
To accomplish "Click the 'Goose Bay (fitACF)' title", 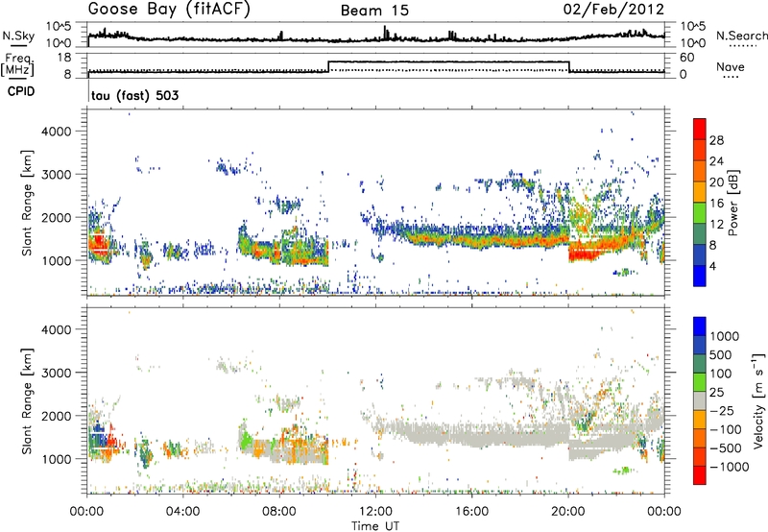I will (169, 10).
